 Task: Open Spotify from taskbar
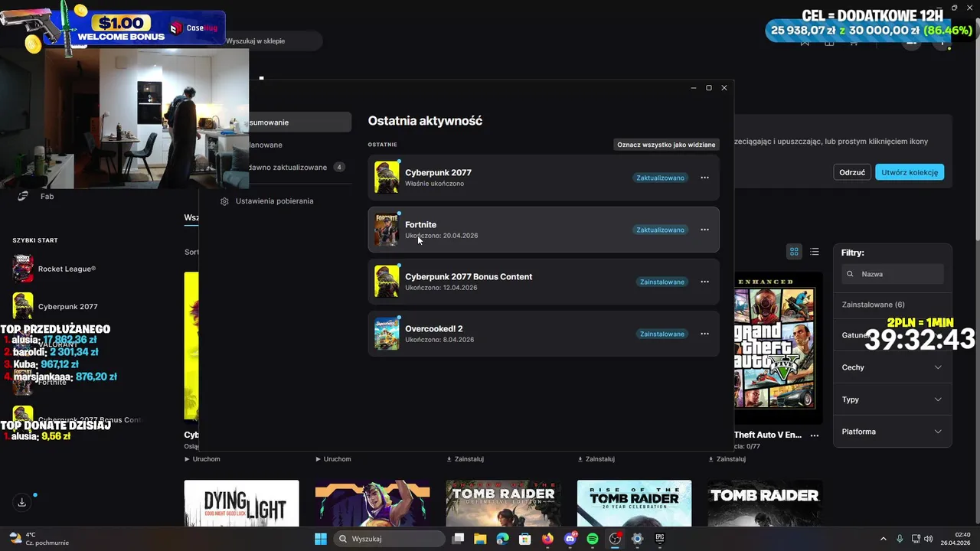(593, 539)
